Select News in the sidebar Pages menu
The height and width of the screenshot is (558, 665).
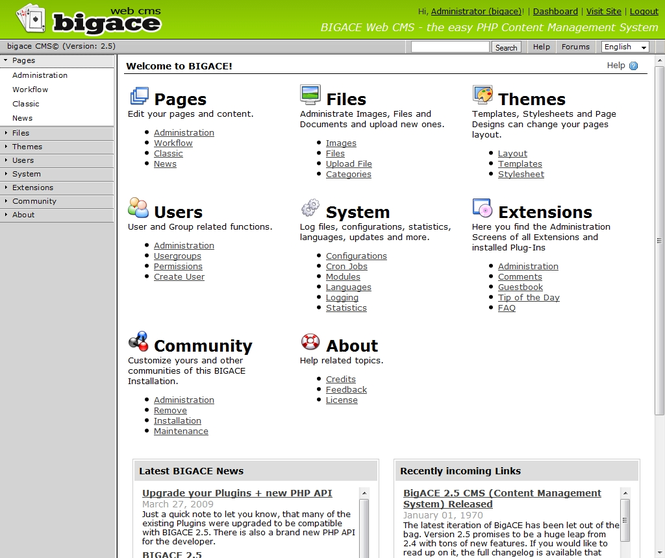tap(22, 118)
